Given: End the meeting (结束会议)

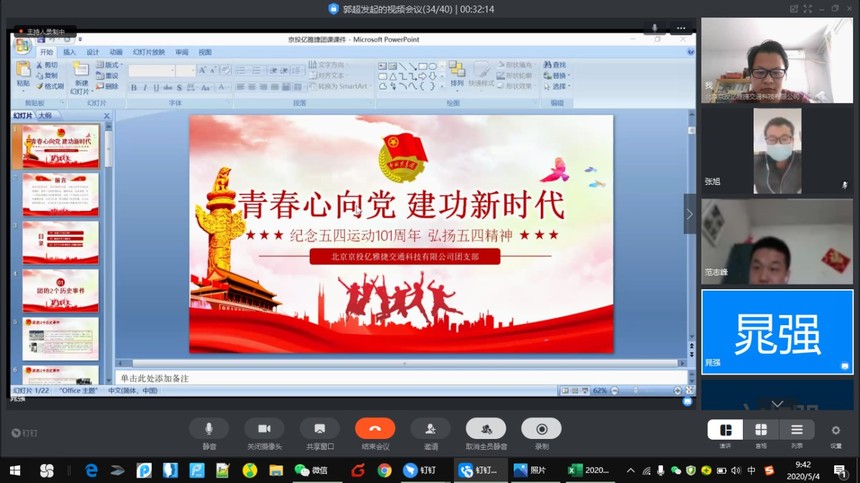Looking at the screenshot, I should [x=375, y=429].
